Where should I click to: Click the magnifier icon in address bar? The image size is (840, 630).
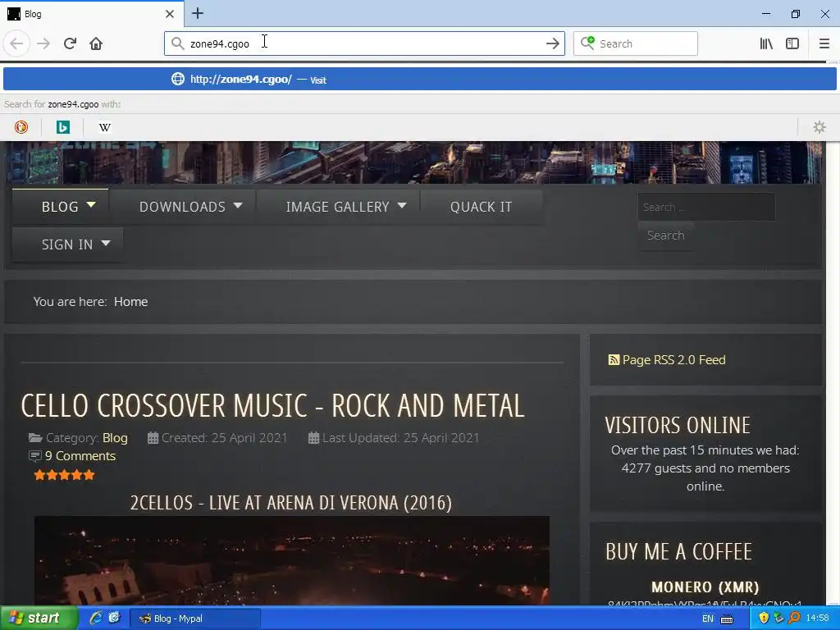click(177, 43)
